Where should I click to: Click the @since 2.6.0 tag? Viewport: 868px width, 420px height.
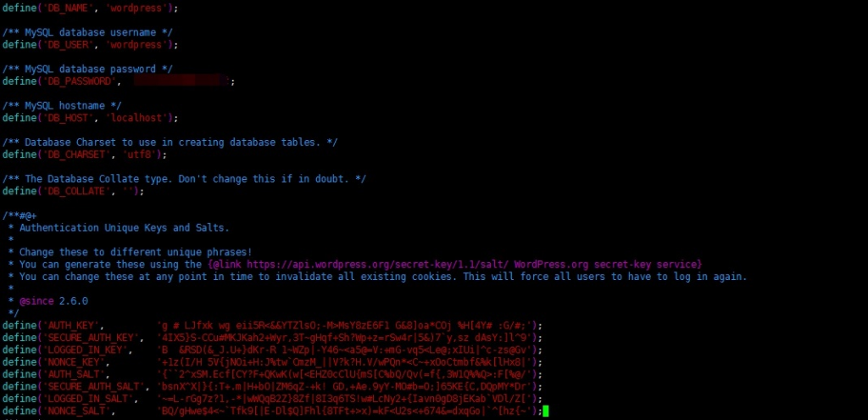[53, 301]
